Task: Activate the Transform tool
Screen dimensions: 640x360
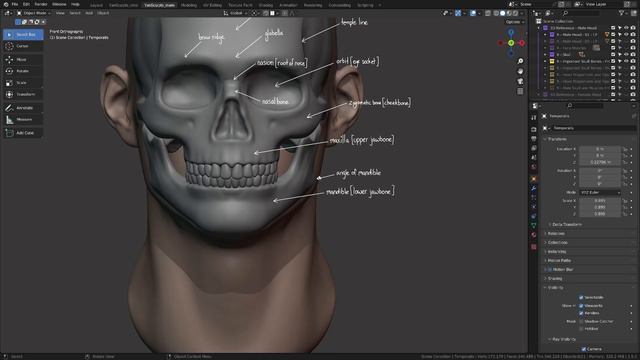Action: click(23, 94)
